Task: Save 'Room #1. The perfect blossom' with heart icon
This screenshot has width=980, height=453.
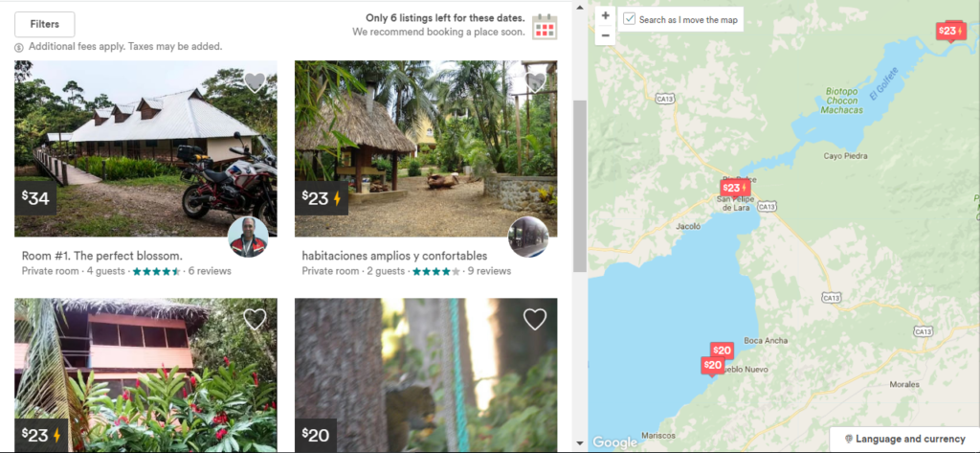Action: pyautogui.click(x=255, y=82)
